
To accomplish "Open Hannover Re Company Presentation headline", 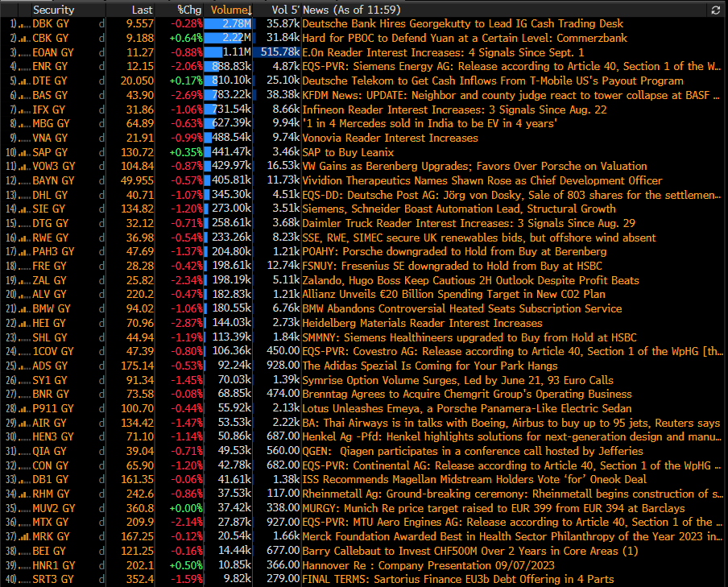I will [x=428, y=565].
